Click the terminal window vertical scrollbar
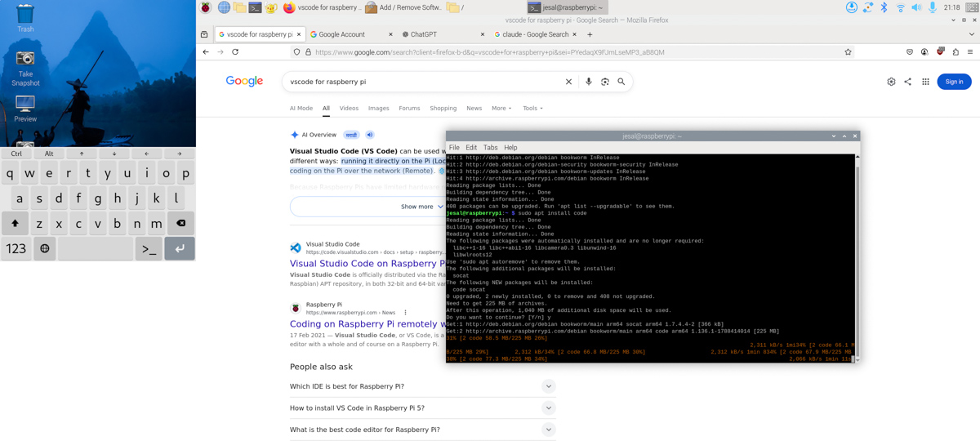This screenshot has height=441, width=980. [857, 257]
